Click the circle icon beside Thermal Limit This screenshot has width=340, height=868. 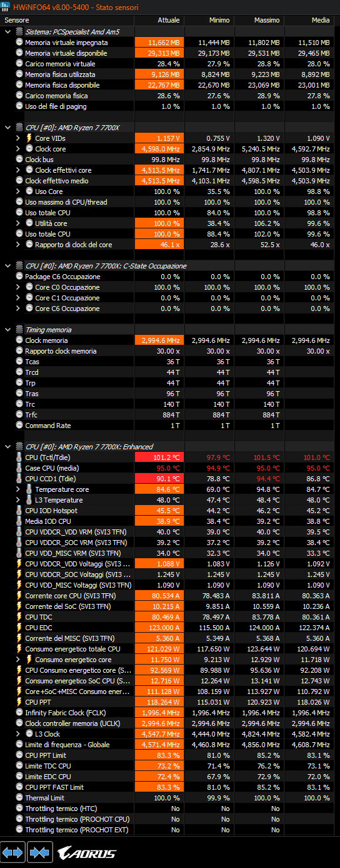coord(19,798)
